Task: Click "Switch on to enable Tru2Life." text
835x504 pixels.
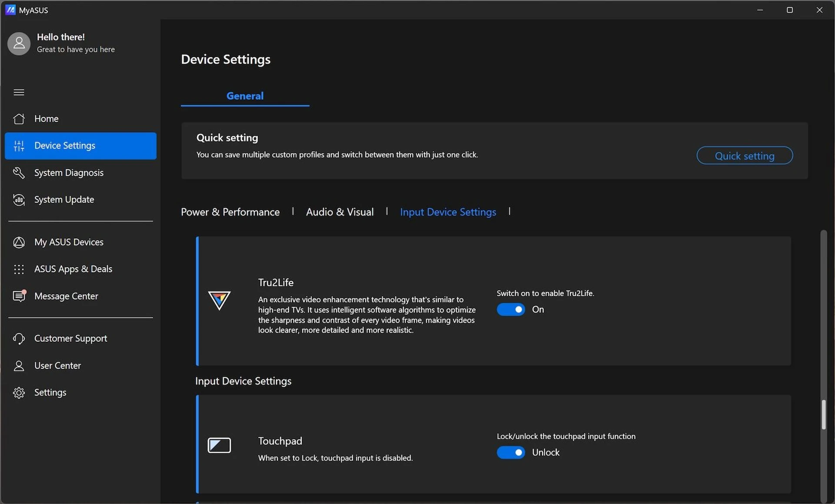Action: pyautogui.click(x=545, y=293)
